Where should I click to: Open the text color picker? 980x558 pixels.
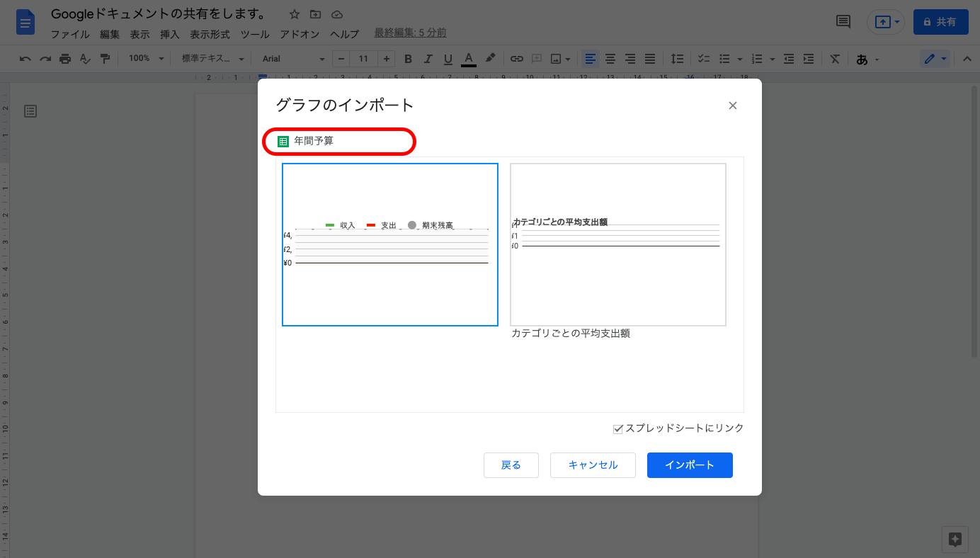pos(468,59)
